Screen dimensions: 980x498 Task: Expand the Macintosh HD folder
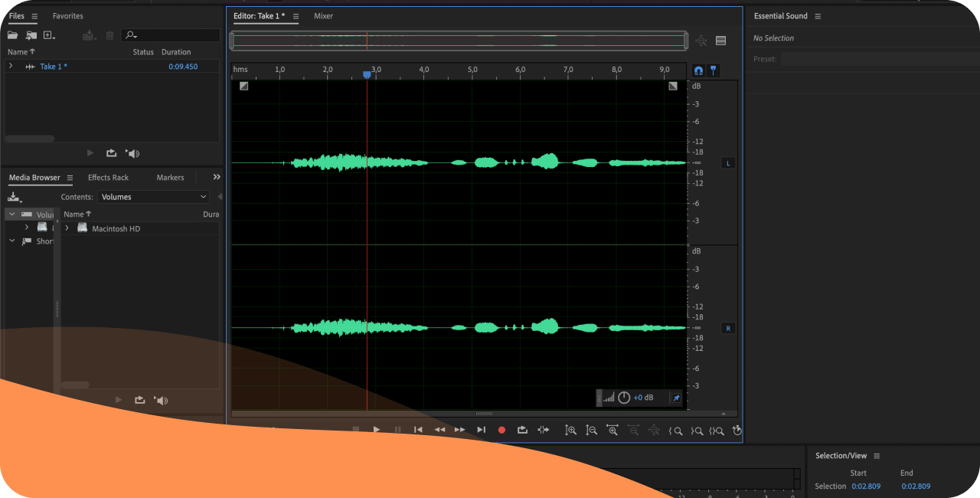pos(67,228)
